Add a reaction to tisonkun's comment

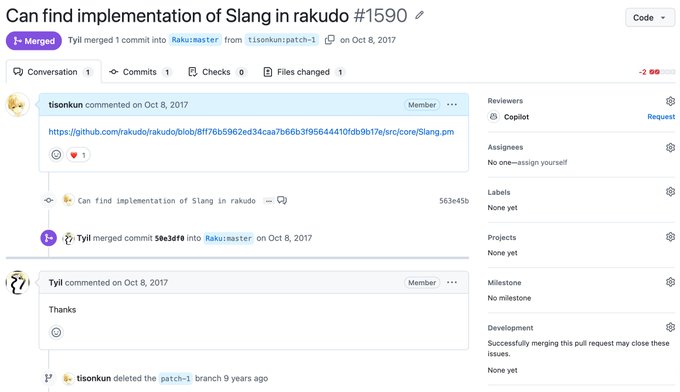56,155
